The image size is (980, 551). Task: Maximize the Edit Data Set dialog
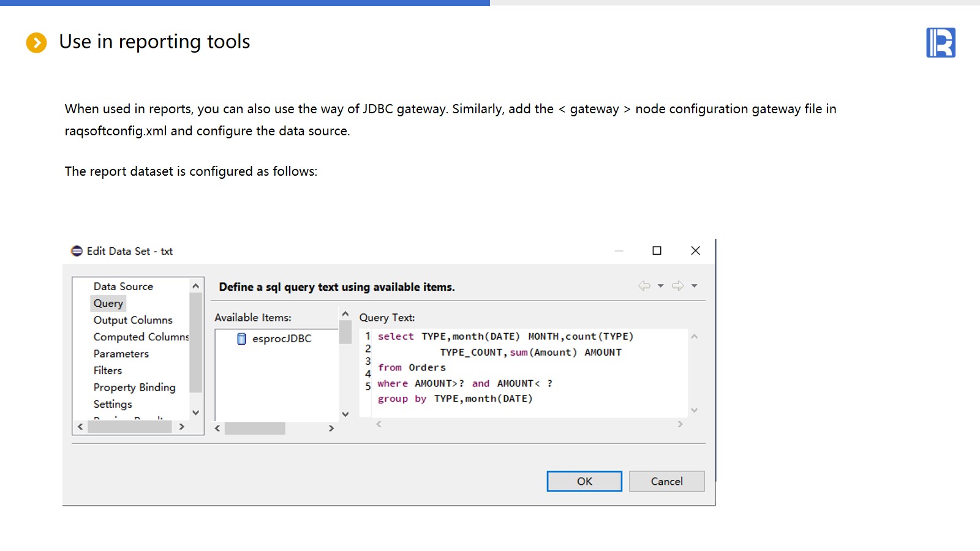657,250
